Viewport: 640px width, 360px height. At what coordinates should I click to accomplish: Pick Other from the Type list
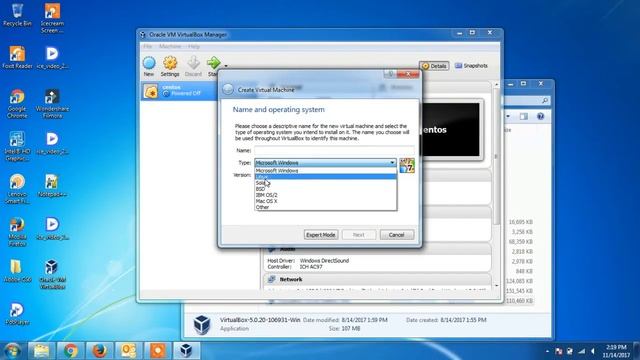coord(325,207)
